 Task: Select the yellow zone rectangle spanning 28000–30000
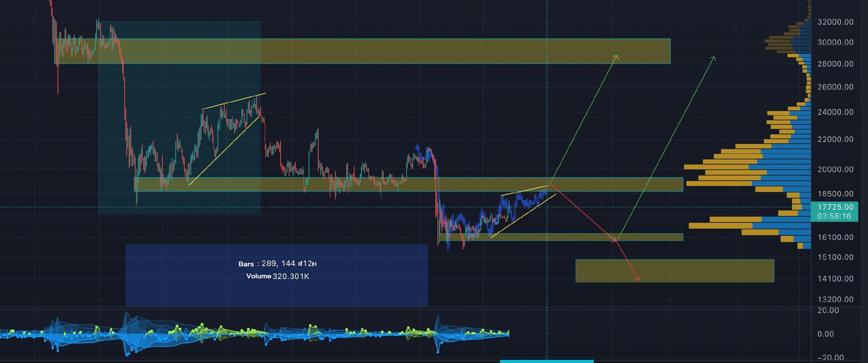pyautogui.click(x=362, y=51)
